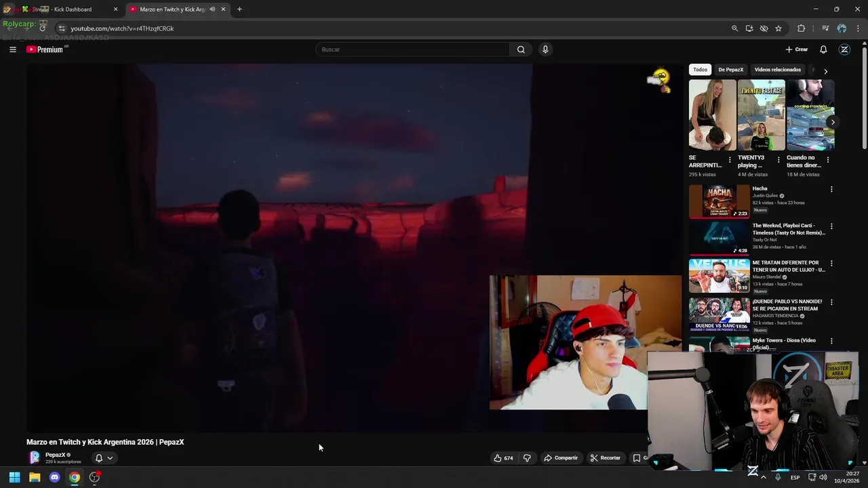Open options menu for Hacha video
Screen dimensions: 868x488
pos(831,189)
